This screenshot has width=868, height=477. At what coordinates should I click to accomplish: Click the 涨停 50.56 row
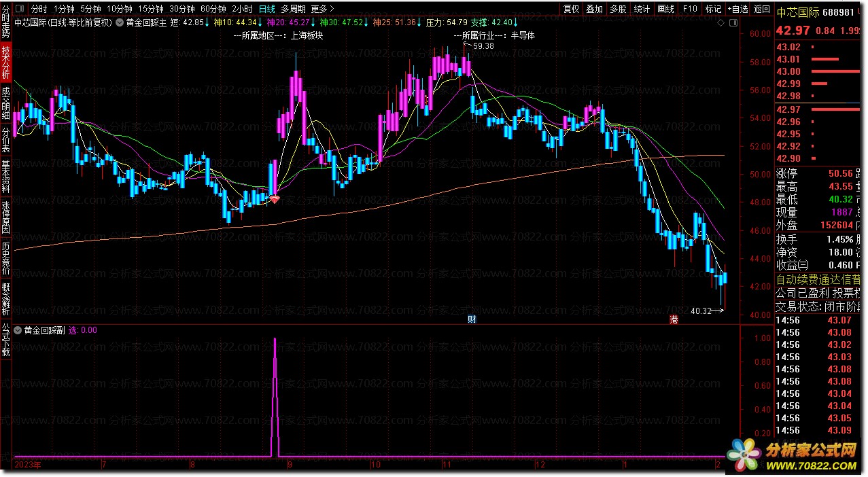tap(818, 173)
